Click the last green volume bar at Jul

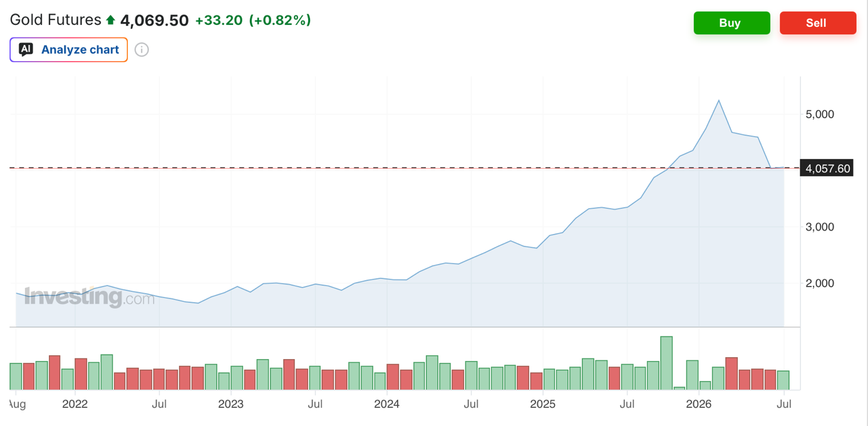tap(783, 380)
